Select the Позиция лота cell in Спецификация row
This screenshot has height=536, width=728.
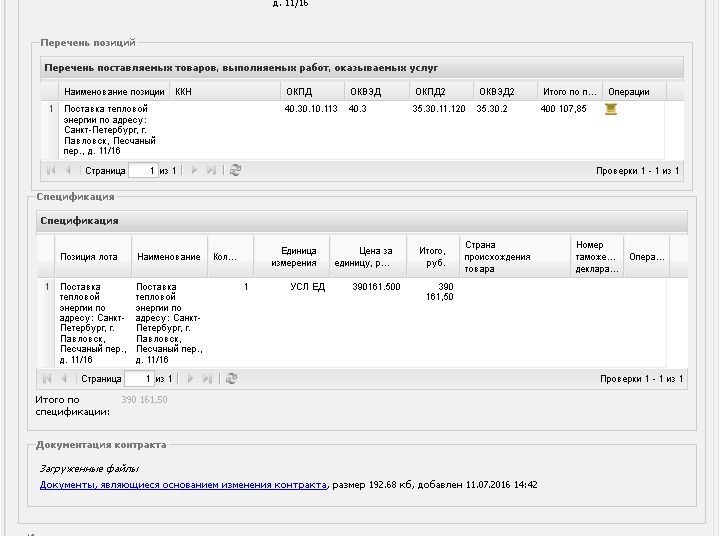pos(93,323)
